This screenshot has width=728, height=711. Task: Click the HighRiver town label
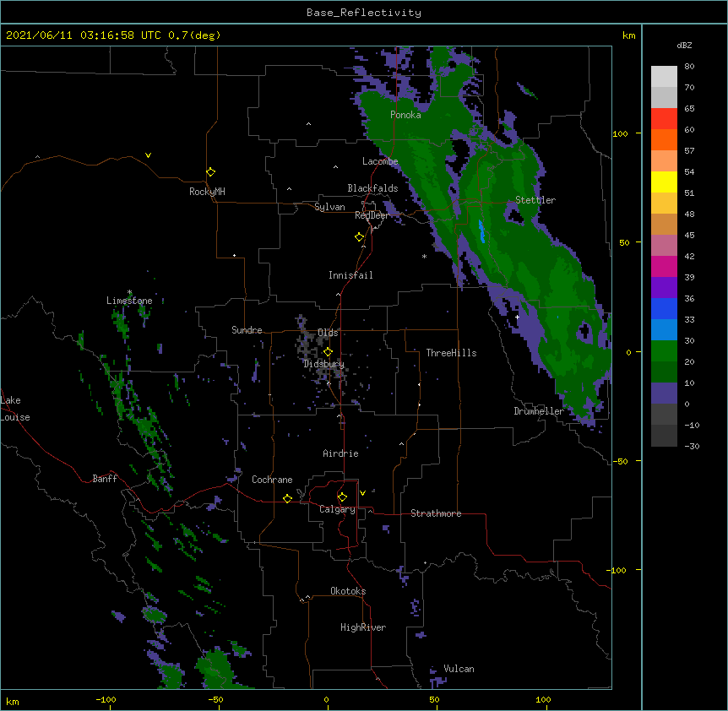363,627
